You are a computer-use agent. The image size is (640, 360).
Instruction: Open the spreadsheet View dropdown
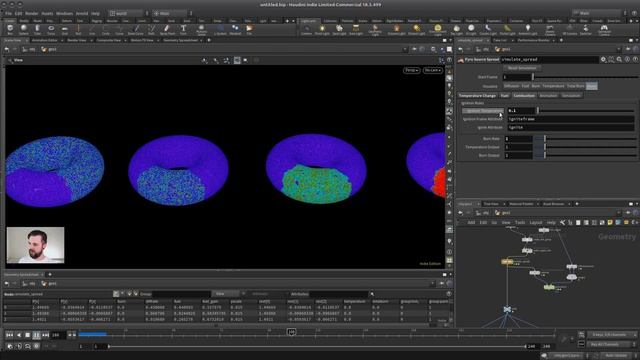(225, 294)
